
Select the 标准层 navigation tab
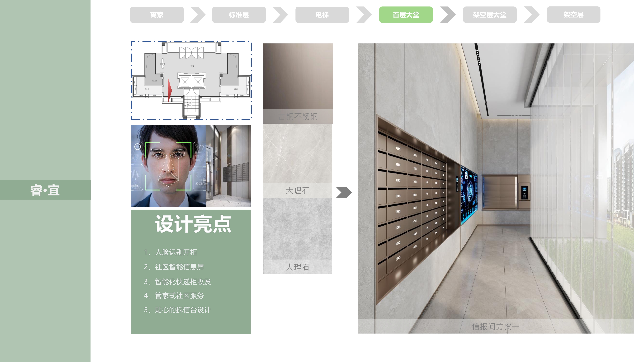point(239,15)
